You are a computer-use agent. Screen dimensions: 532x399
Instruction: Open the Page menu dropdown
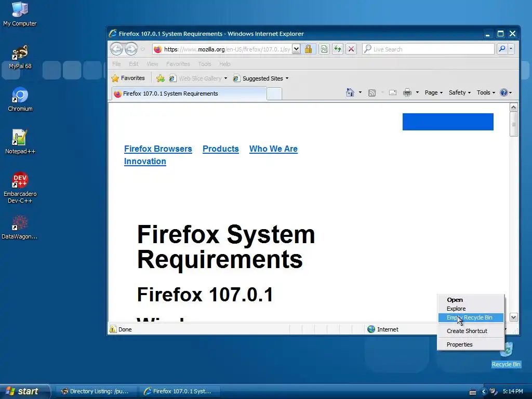[434, 92]
